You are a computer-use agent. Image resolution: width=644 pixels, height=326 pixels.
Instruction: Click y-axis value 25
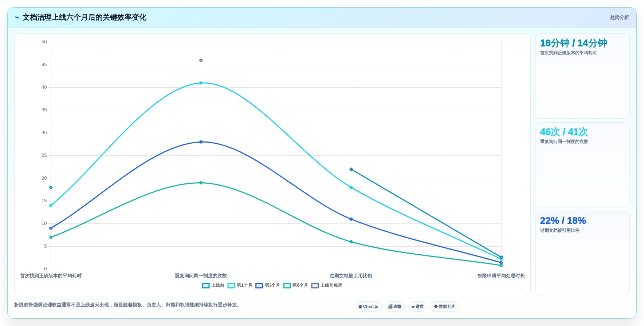click(x=44, y=155)
